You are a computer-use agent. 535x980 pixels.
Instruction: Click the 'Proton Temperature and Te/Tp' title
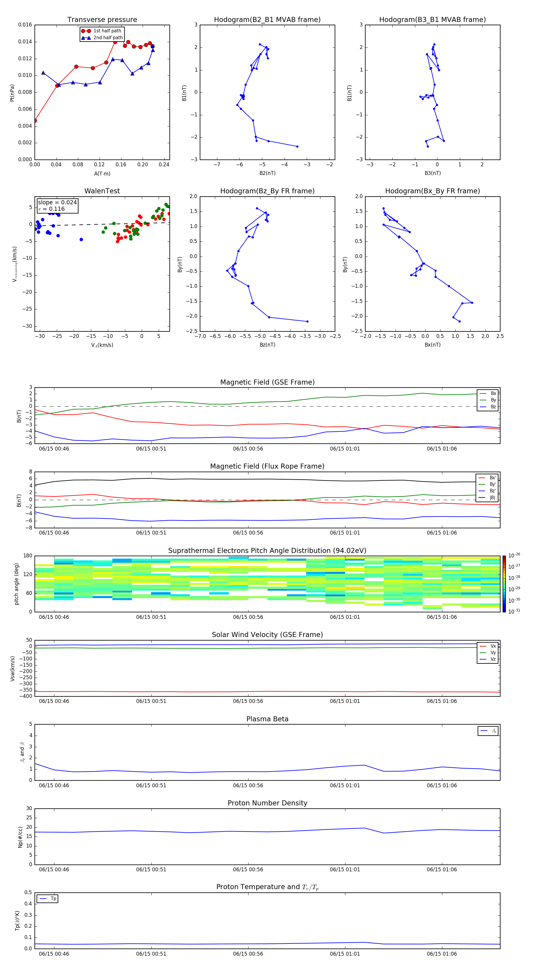[267, 887]
